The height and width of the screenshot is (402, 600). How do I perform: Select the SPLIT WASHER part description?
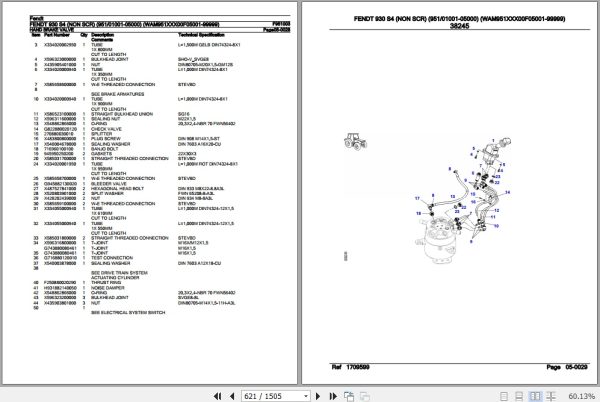(107, 194)
